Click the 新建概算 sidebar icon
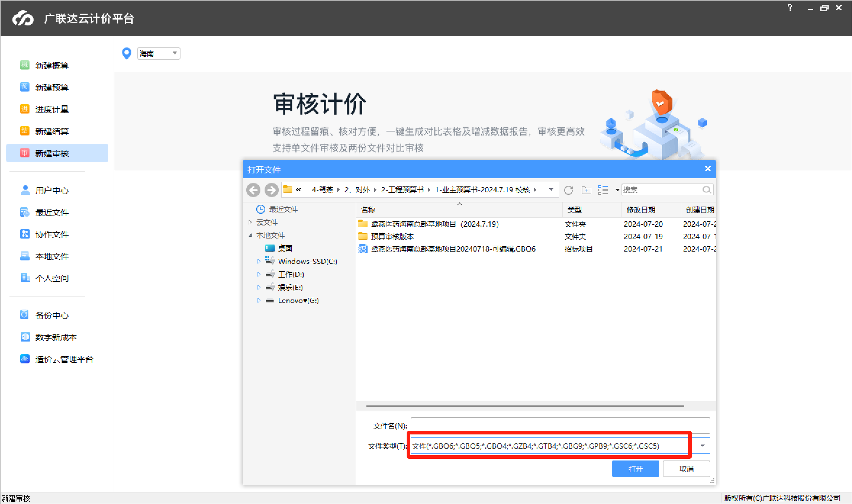Viewport: 852px width, 504px height. point(25,65)
